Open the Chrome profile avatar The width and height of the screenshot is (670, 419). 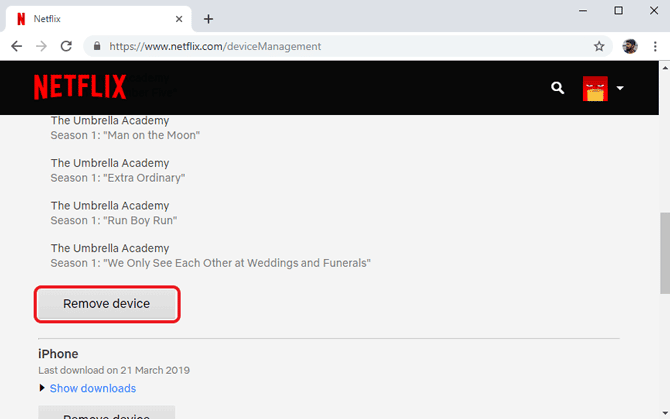click(630, 46)
